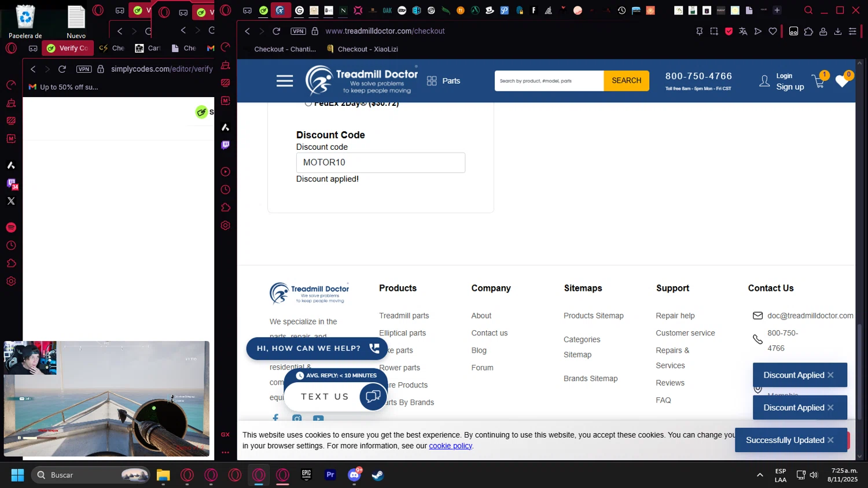
Task: Open the hamburger menu on Treadmill Doctor
Action: coord(284,81)
